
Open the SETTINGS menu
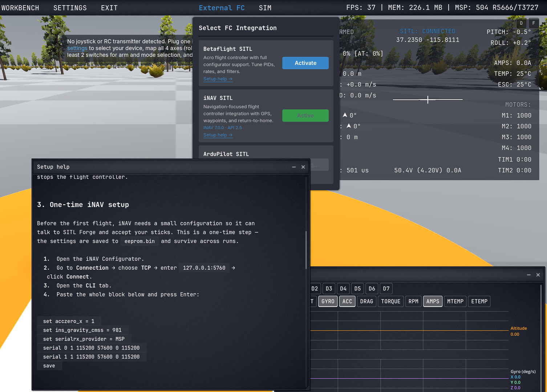[70, 8]
